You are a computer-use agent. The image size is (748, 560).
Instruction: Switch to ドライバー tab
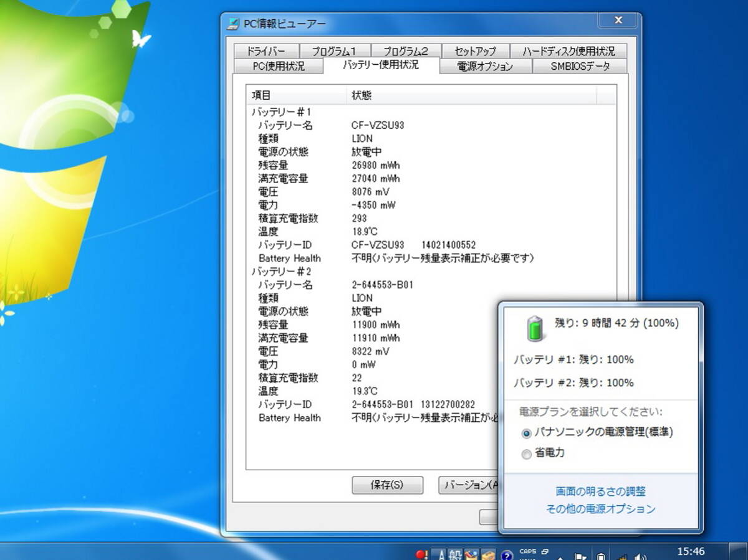[x=266, y=51]
